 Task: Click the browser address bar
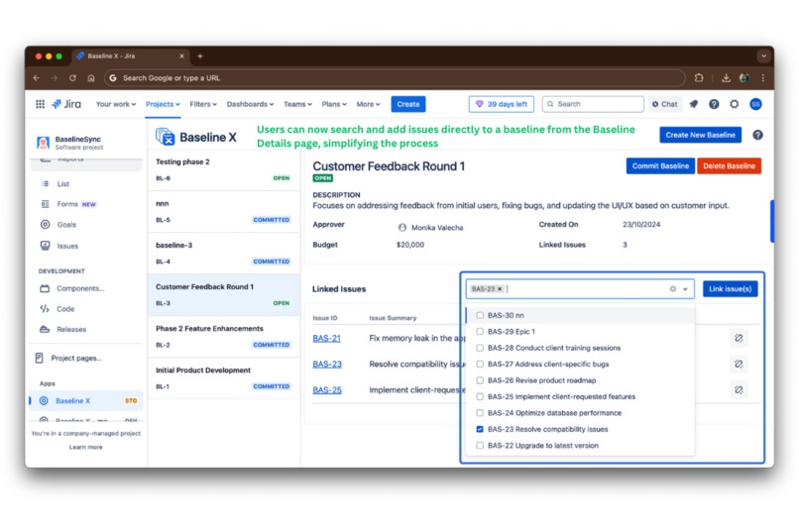pos(395,78)
